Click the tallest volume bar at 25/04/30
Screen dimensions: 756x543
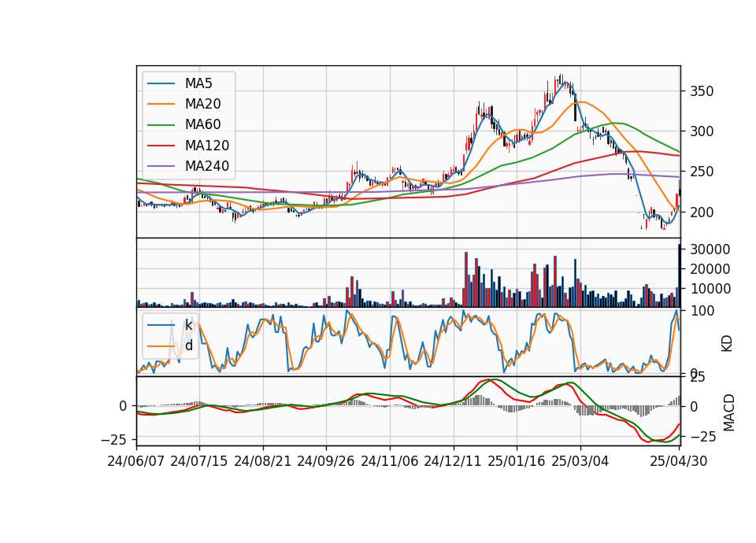tap(680, 275)
